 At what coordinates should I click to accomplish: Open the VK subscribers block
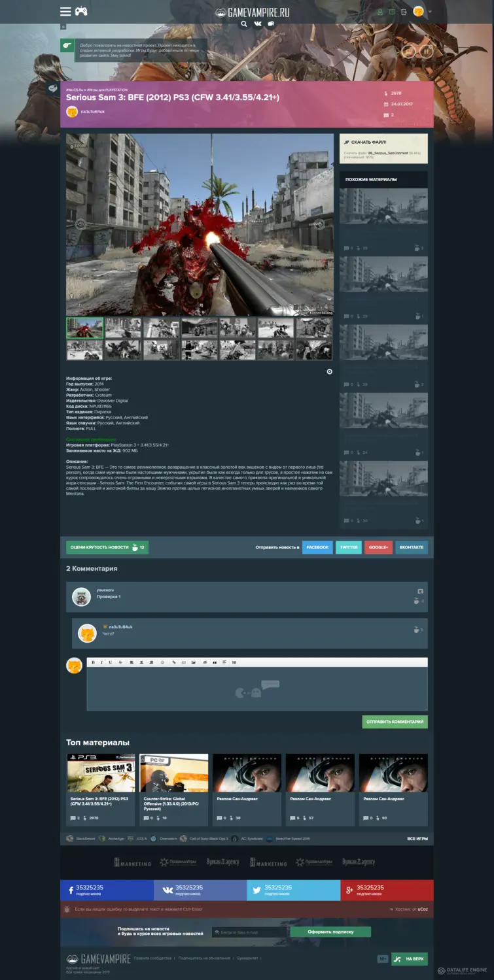coord(200,890)
